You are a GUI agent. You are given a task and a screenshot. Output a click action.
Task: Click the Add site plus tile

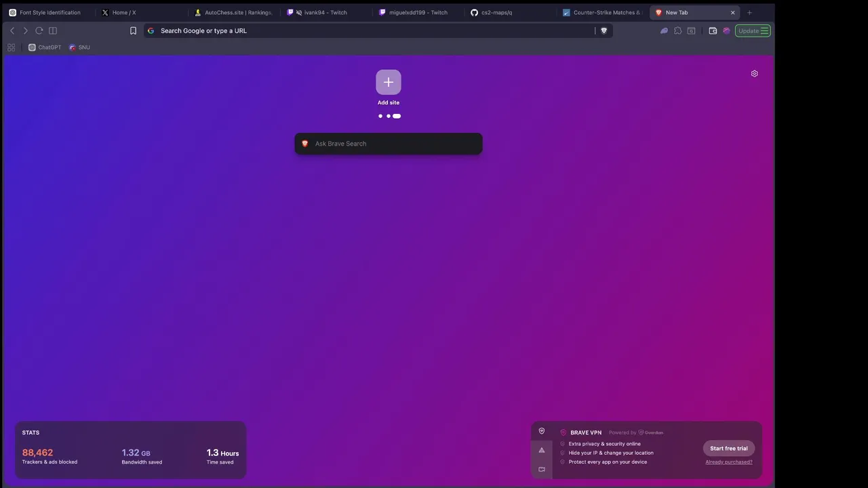coord(389,82)
